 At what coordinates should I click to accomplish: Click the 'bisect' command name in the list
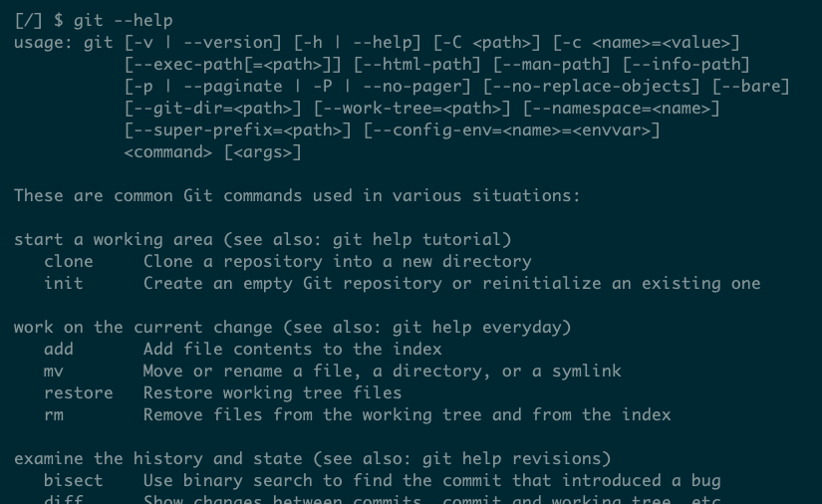pos(74,481)
